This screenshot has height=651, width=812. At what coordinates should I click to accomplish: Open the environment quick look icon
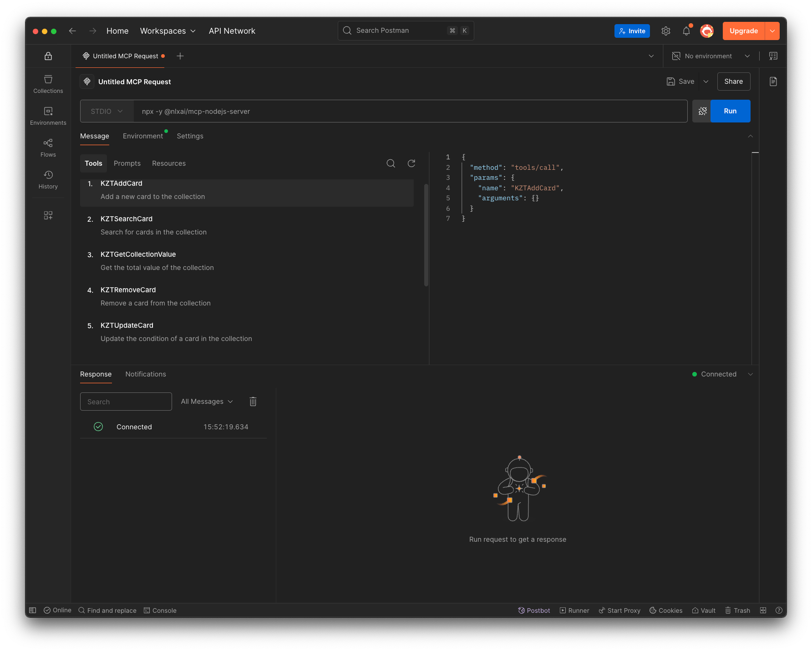[773, 56]
